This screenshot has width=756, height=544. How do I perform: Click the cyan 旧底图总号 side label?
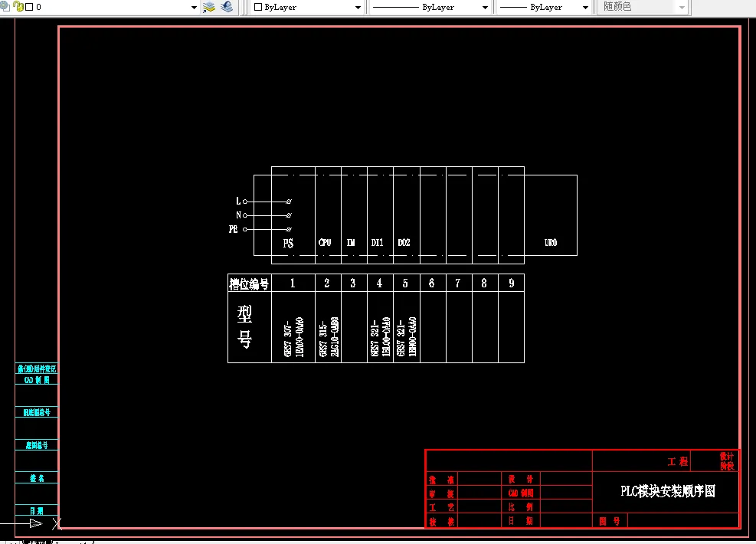(37, 412)
